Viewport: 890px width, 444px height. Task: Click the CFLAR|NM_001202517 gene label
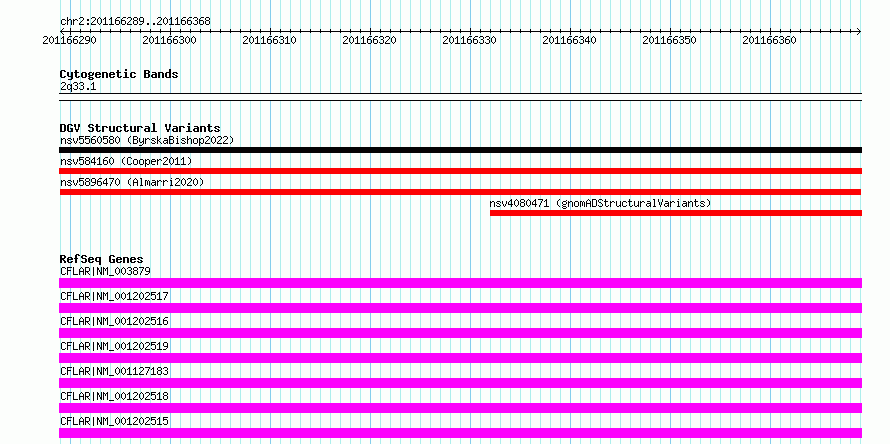(114, 296)
